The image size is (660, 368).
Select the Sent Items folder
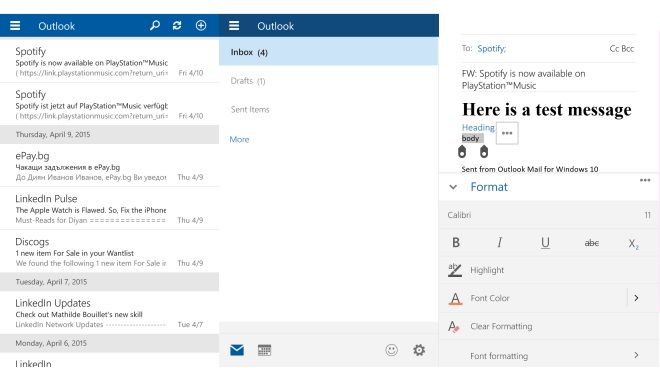pyautogui.click(x=250, y=109)
